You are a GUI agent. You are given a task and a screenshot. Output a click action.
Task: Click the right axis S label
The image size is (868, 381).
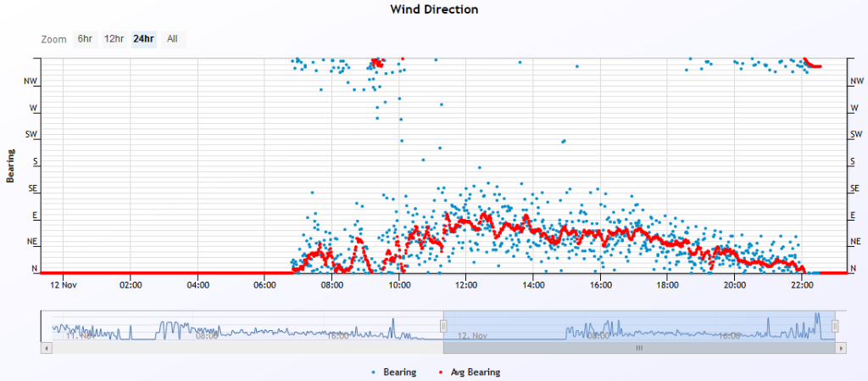click(x=853, y=162)
